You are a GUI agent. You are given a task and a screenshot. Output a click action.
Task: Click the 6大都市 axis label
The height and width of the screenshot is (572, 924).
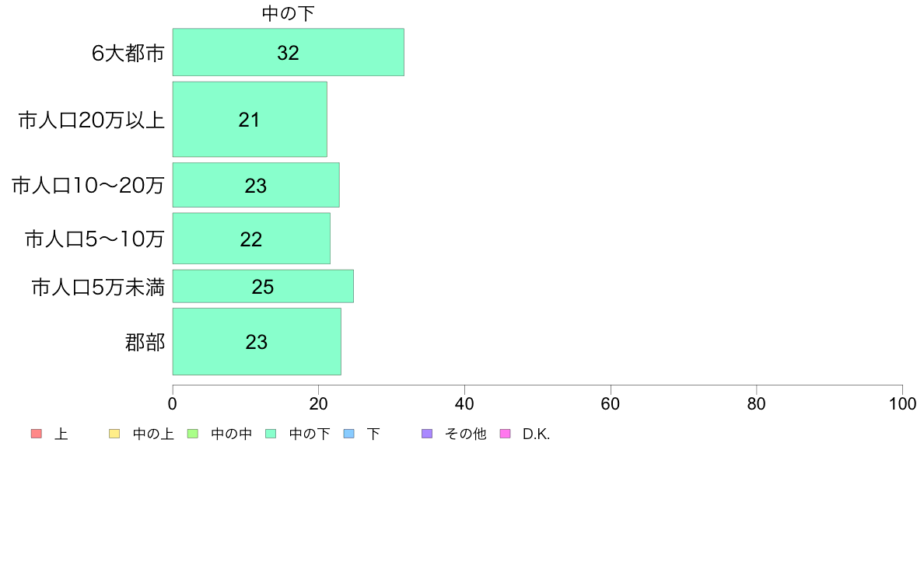pyautogui.click(x=128, y=54)
